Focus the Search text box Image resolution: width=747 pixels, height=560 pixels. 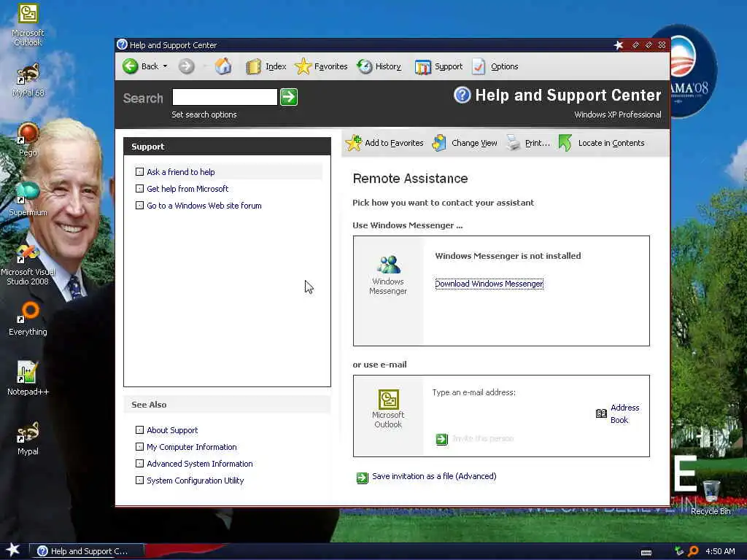tap(225, 97)
